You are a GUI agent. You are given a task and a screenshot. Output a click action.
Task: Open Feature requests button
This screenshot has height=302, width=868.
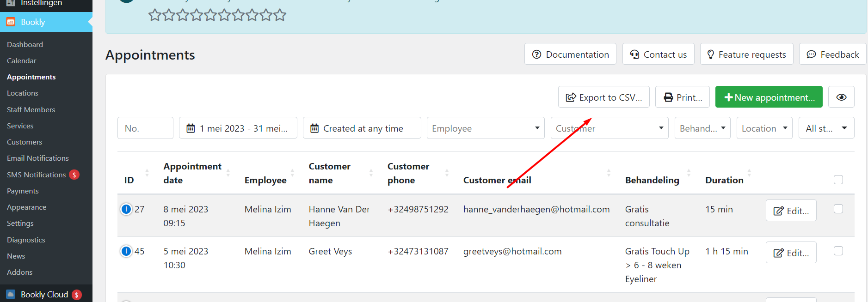(x=747, y=54)
